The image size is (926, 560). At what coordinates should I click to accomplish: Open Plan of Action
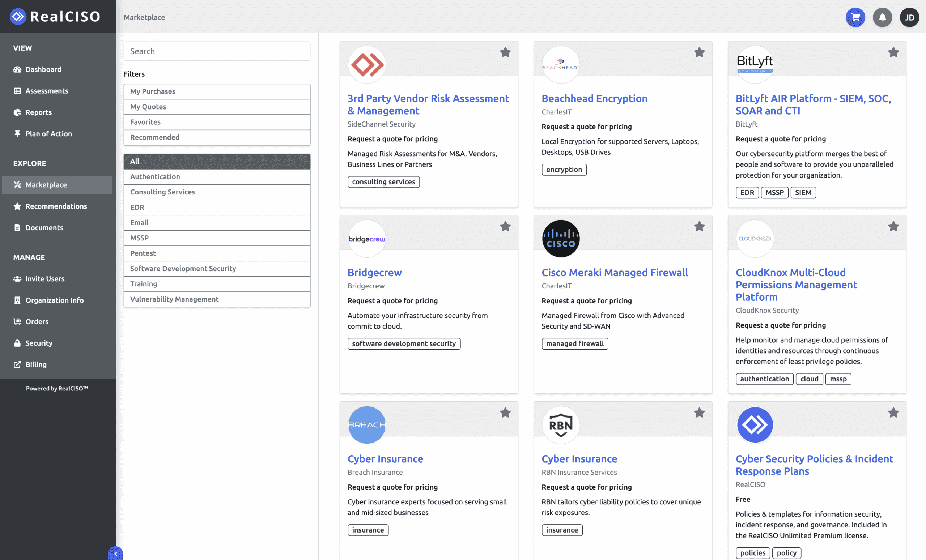point(57,134)
